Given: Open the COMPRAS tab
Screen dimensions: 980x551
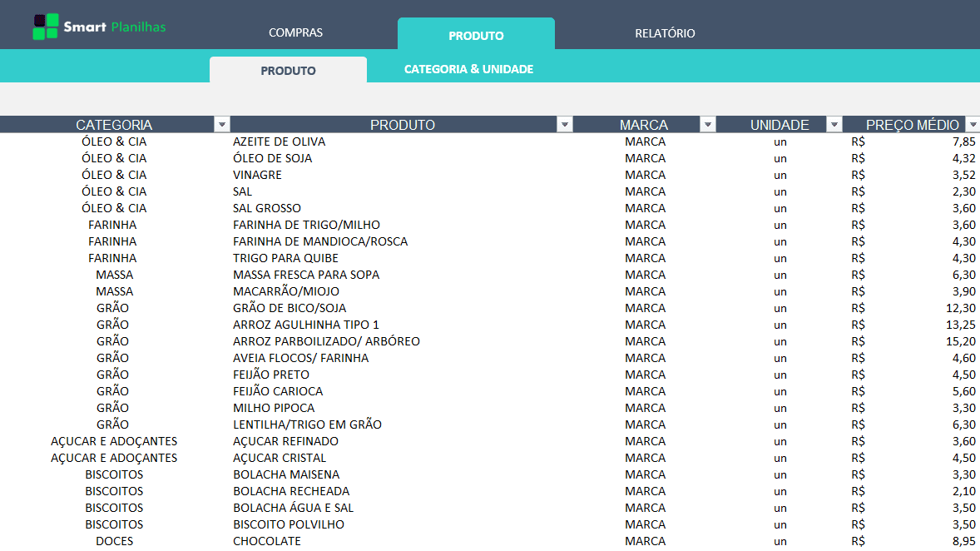Looking at the screenshot, I should pos(295,33).
